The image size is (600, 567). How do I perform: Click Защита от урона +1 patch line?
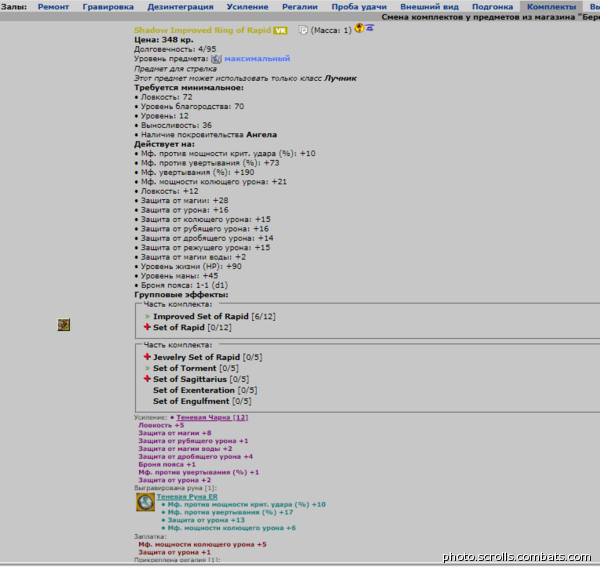[x=174, y=552]
